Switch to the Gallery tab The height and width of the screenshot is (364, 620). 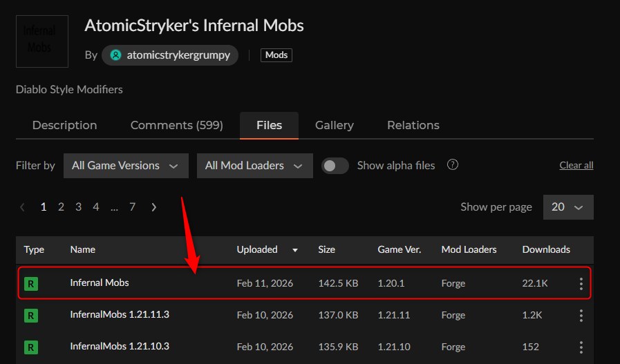point(335,125)
